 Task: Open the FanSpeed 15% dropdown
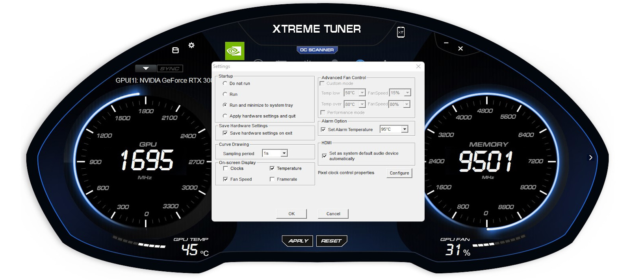tap(400, 93)
